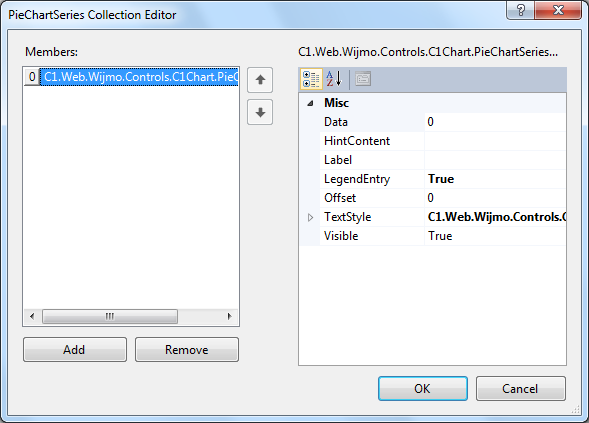The image size is (589, 423).
Task: Change the Visible True value
Action: (x=495, y=236)
